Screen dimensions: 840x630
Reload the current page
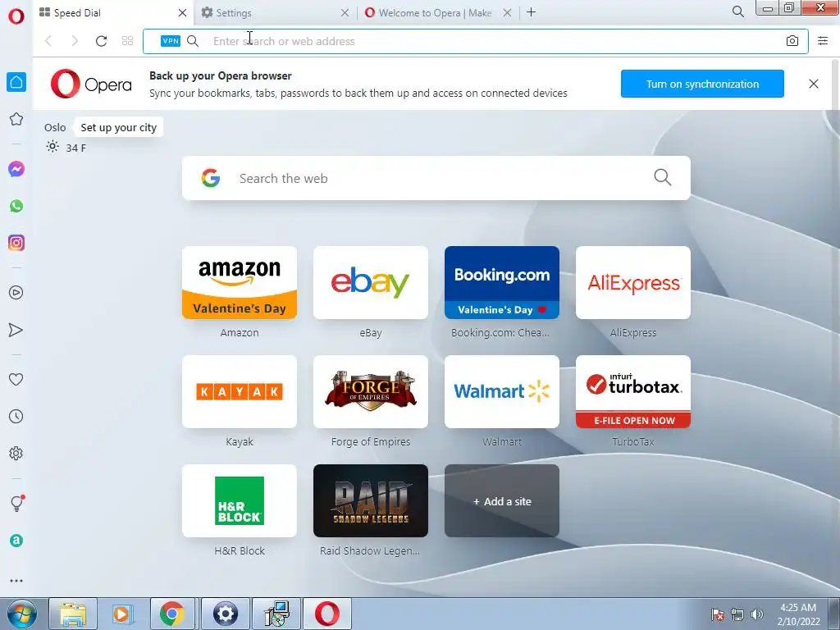tap(101, 41)
